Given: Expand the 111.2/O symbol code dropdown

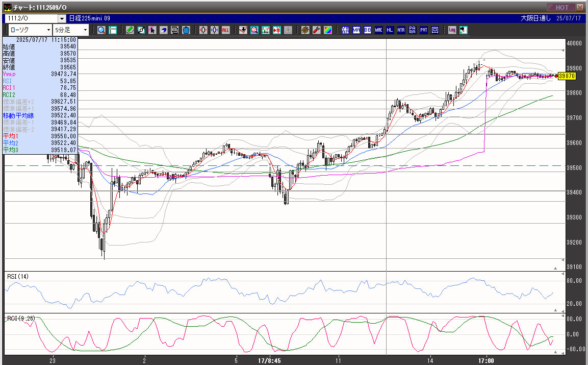Looking at the screenshot, I should [x=62, y=18].
